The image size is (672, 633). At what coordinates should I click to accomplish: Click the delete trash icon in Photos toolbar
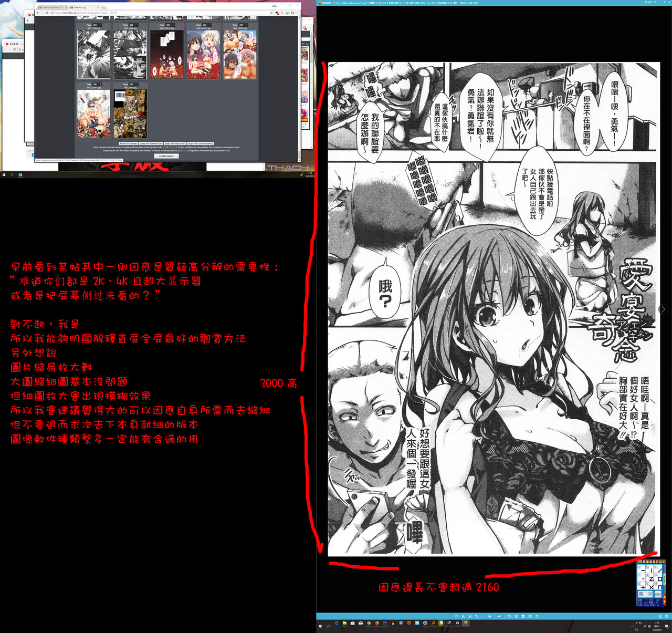[523, 616]
